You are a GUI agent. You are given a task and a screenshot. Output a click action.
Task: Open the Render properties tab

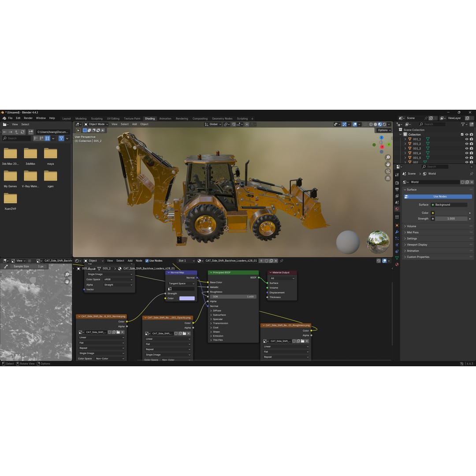tap(397, 183)
